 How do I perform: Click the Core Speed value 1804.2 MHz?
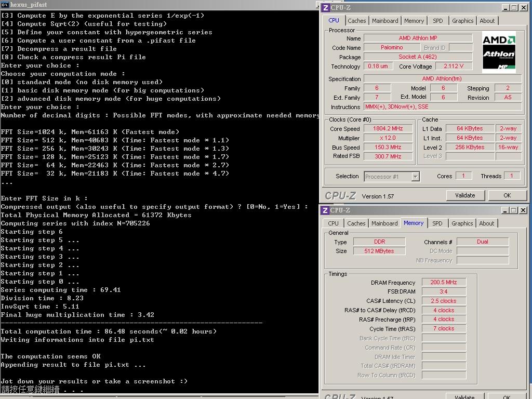click(x=388, y=129)
